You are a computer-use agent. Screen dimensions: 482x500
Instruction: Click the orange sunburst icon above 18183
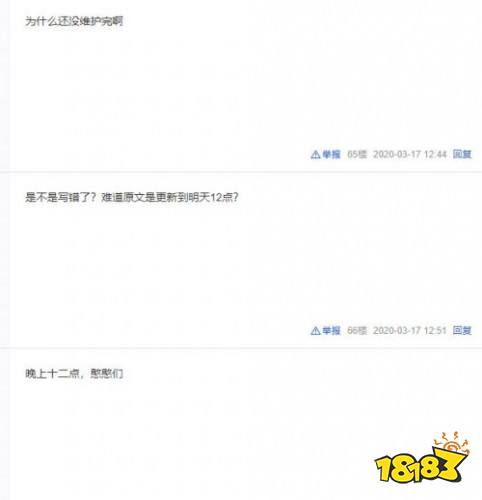point(452,442)
